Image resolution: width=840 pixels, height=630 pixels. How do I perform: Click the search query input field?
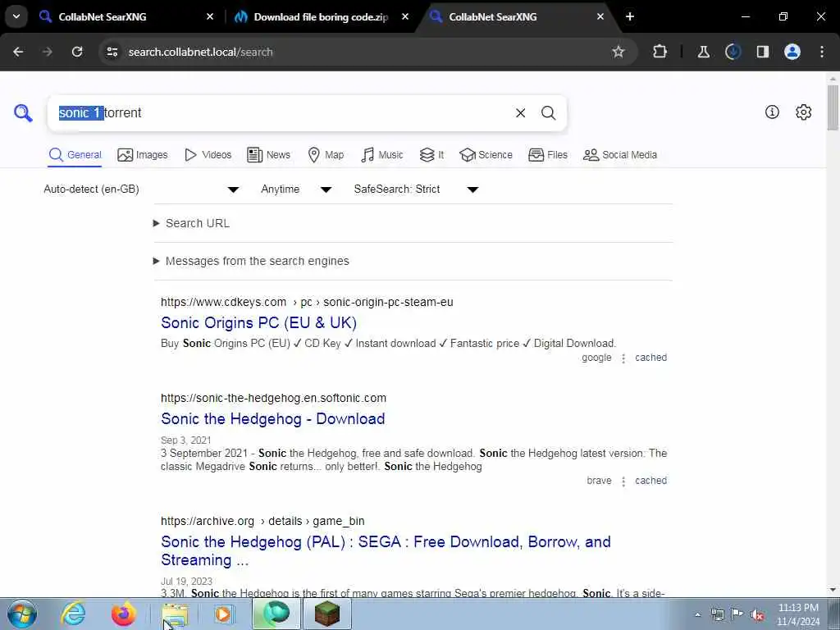click(281, 113)
